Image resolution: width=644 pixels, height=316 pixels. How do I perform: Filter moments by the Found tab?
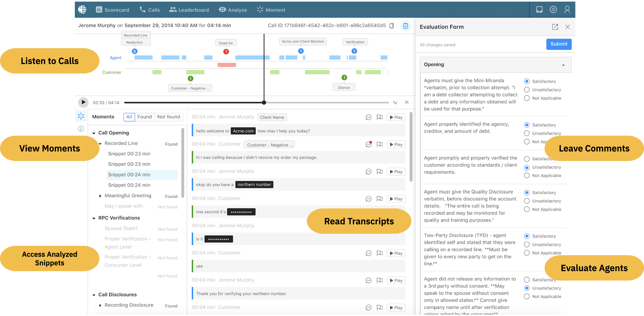tap(144, 117)
